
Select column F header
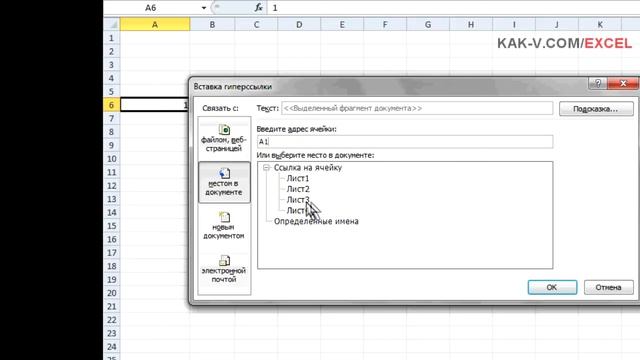pyautogui.click(x=385, y=24)
